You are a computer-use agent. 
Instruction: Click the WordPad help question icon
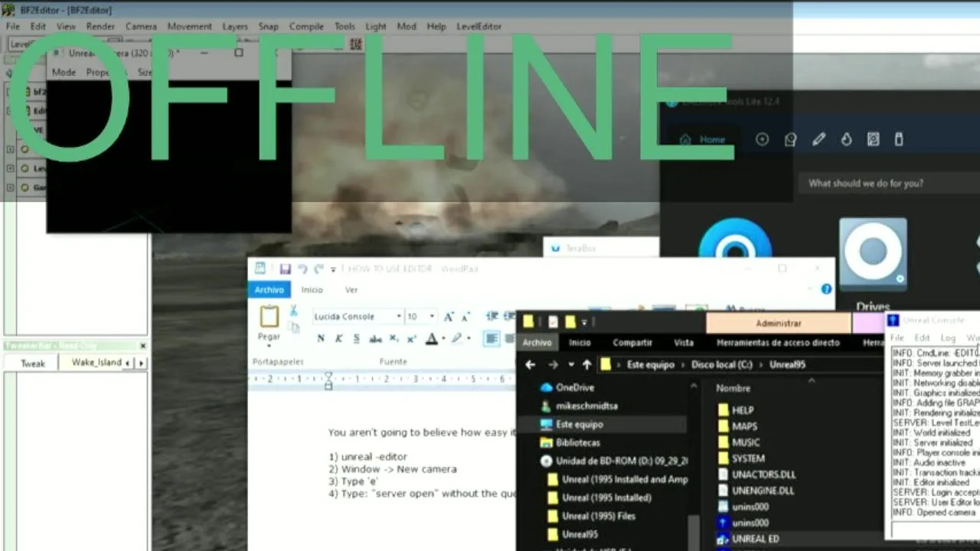tap(826, 289)
